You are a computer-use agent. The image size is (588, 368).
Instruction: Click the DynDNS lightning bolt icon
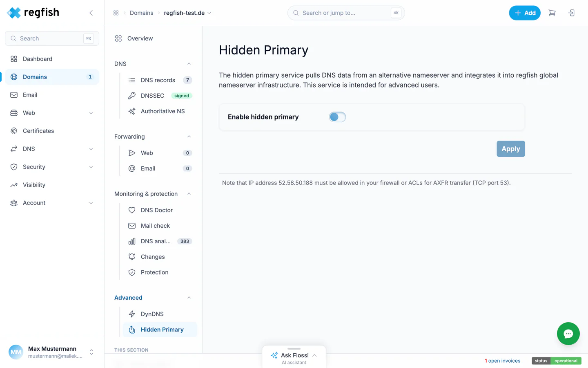click(x=132, y=314)
